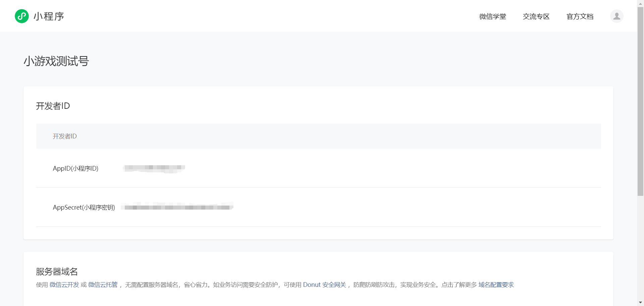Click the scrollbar down arrow
The image size is (644, 306).
click(640, 303)
